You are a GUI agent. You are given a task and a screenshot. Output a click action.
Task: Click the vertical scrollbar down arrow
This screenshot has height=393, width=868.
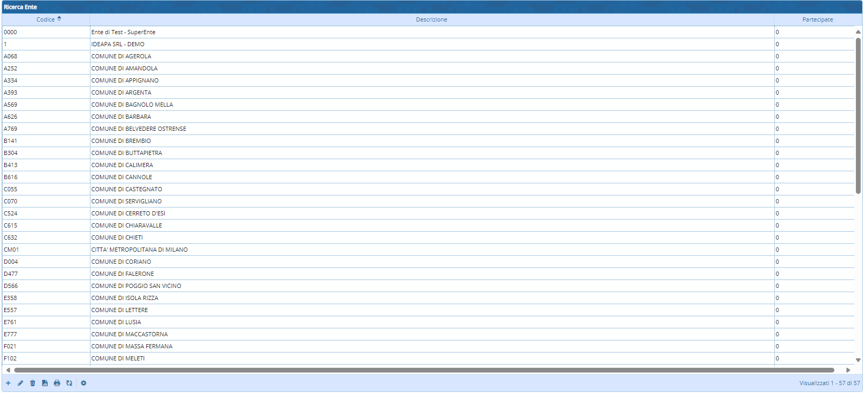point(858,360)
